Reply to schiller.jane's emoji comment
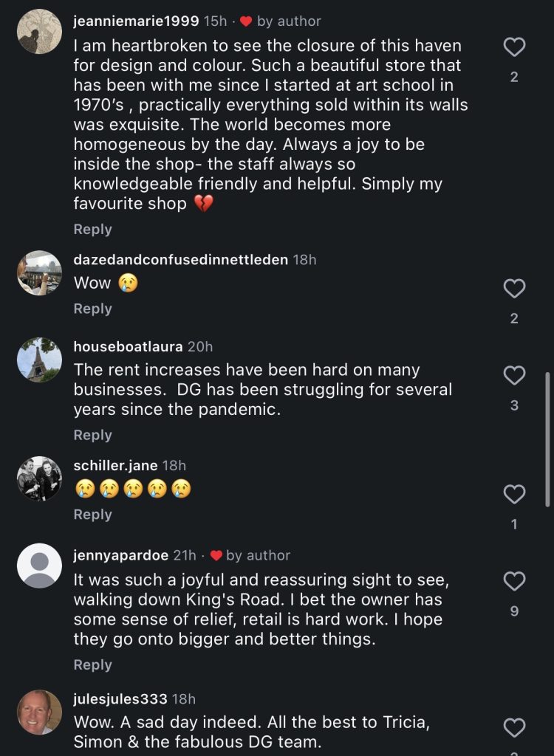The image size is (554, 756). point(92,515)
